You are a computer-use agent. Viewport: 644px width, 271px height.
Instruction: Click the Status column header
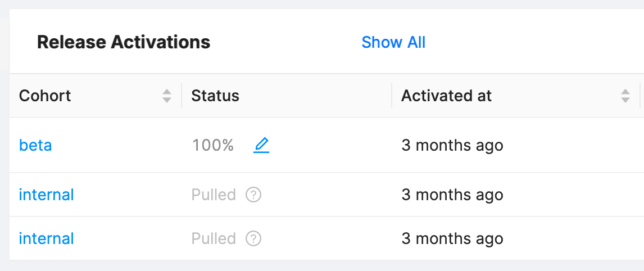(215, 96)
